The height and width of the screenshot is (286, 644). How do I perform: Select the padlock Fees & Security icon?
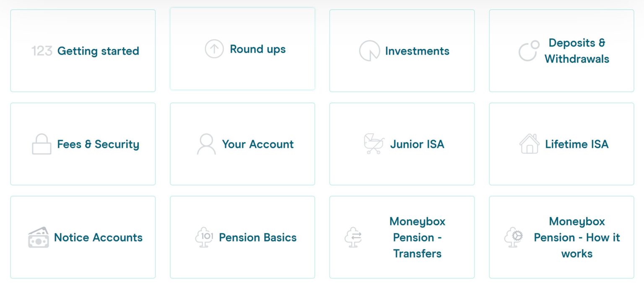[41, 144]
